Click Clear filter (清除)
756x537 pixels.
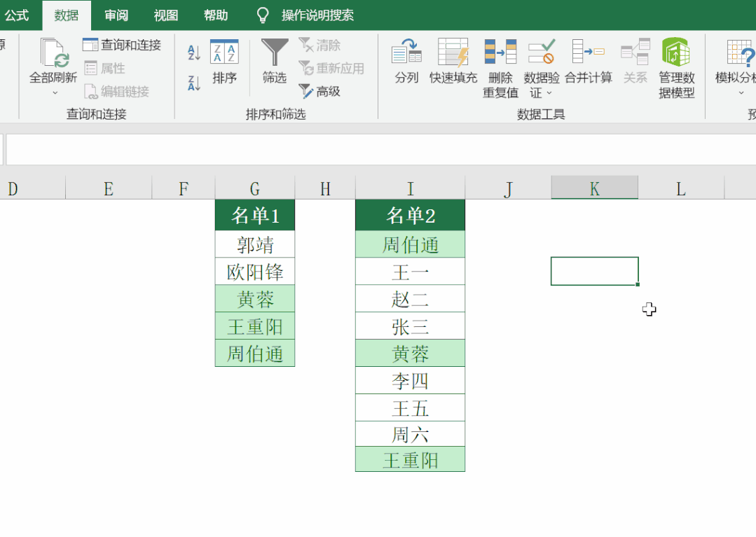click(x=319, y=45)
